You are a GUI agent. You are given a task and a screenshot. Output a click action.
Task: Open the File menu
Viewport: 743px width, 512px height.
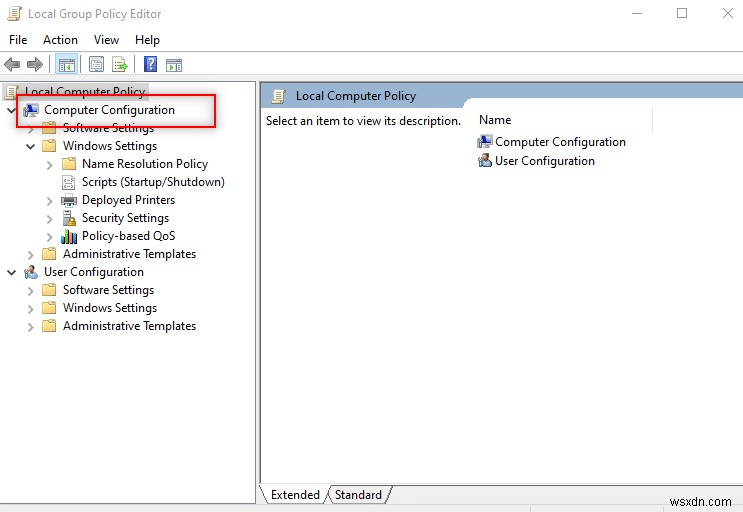18,40
